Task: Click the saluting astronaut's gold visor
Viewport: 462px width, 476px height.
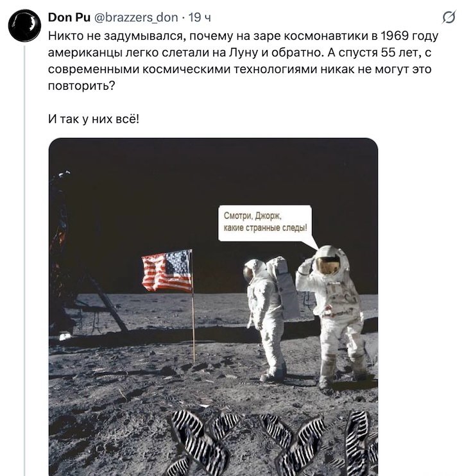Action: click(x=327, y=265)
